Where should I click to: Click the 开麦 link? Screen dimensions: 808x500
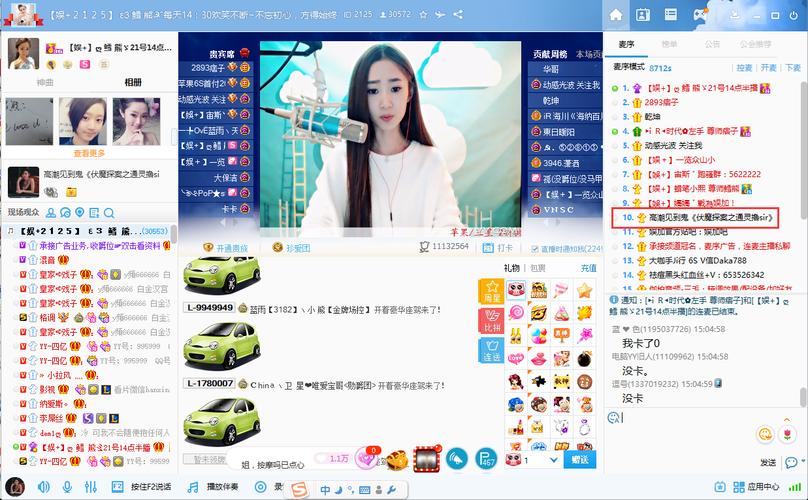click(x=768, y=68)
